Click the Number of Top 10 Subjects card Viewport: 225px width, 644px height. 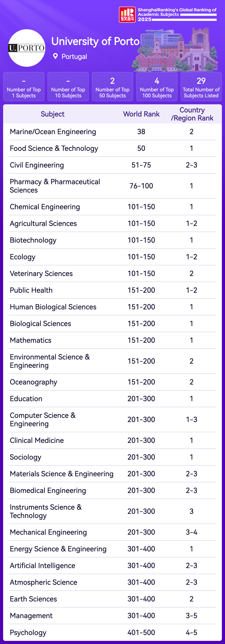click(68, 86)
